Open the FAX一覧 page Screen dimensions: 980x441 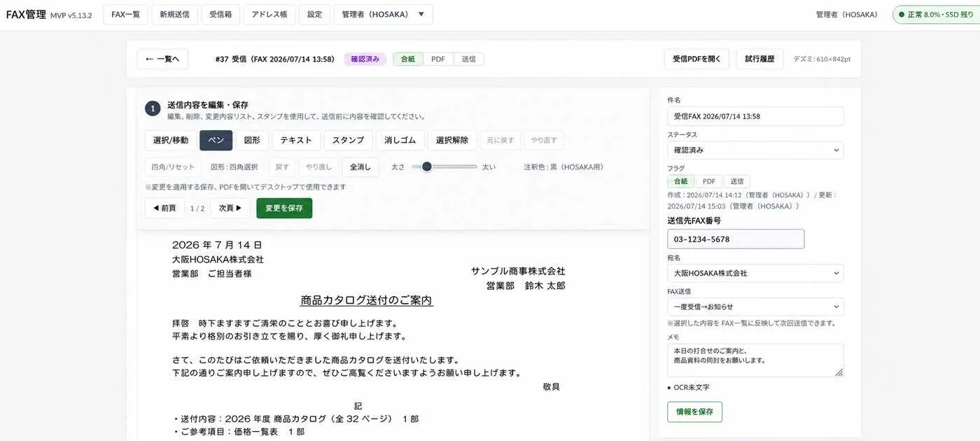[126, 14]
